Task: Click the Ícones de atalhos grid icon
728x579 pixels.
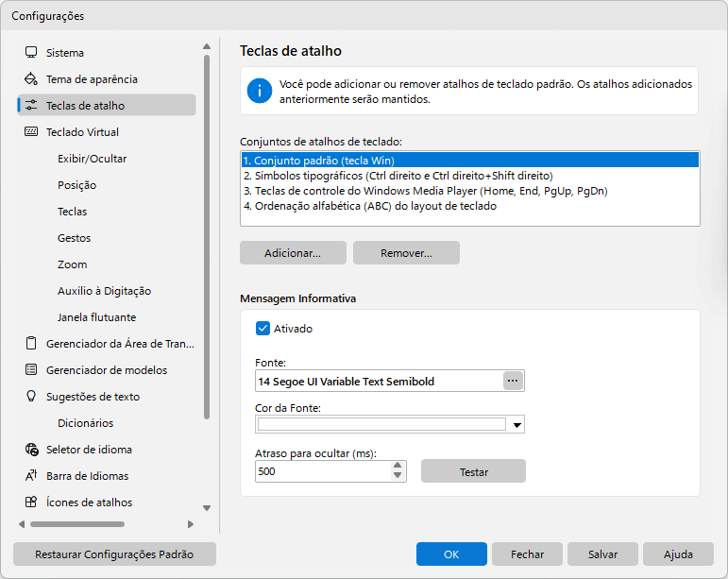Action: pyautogui.click(x=31, y=502)
